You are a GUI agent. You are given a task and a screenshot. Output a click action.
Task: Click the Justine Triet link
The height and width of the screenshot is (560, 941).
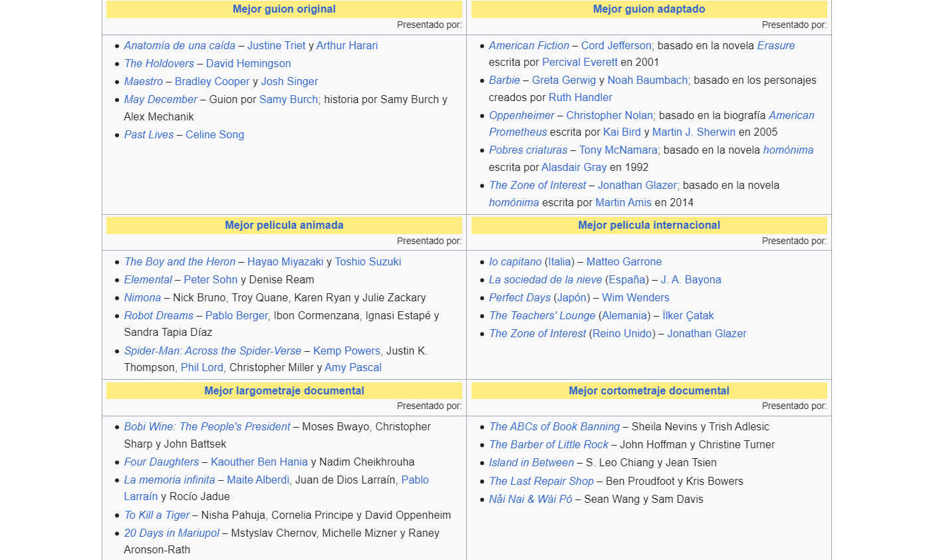pos(276,46)
